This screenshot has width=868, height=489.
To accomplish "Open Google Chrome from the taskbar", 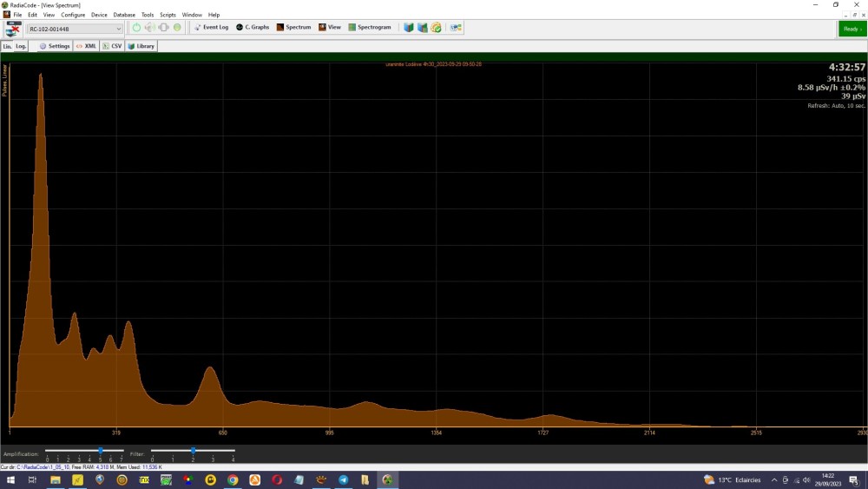I will 233,479.
